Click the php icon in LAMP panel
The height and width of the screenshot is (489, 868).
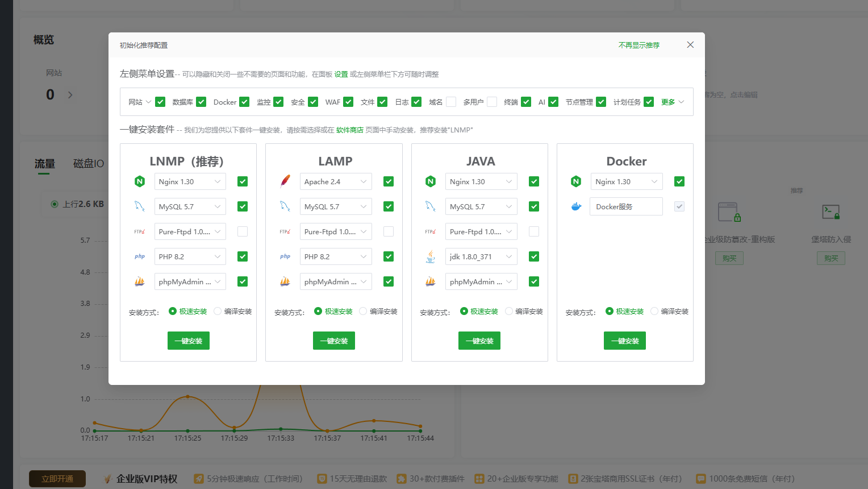285,256
